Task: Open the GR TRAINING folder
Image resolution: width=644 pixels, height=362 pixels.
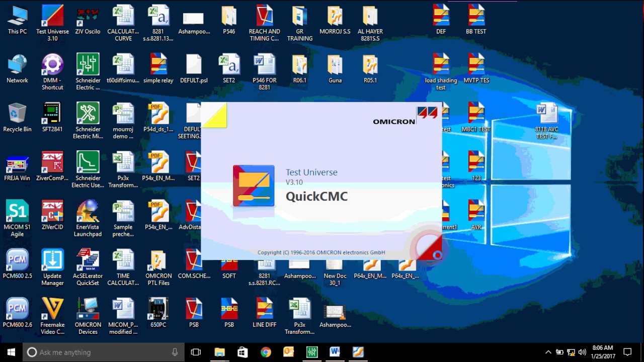Action: [x=299, y=23]
